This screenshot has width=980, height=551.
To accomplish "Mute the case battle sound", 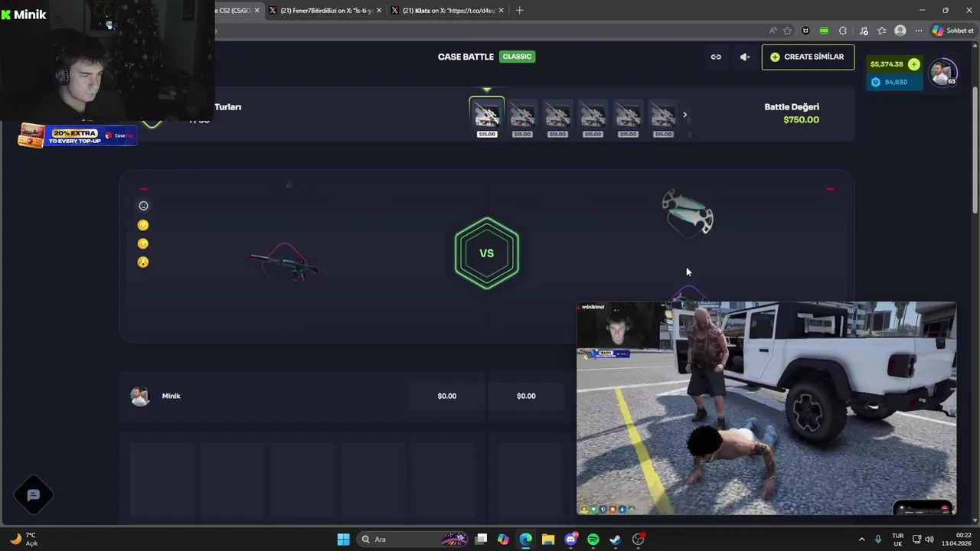I will (745, 57).
